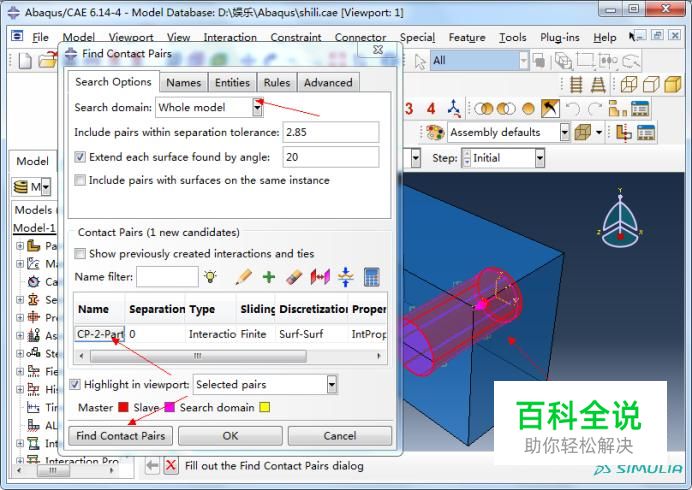This screenshot has width=692, height=490.
Task: Uncheck Extend each surface found by angle
Action: [x=80, y=157]
